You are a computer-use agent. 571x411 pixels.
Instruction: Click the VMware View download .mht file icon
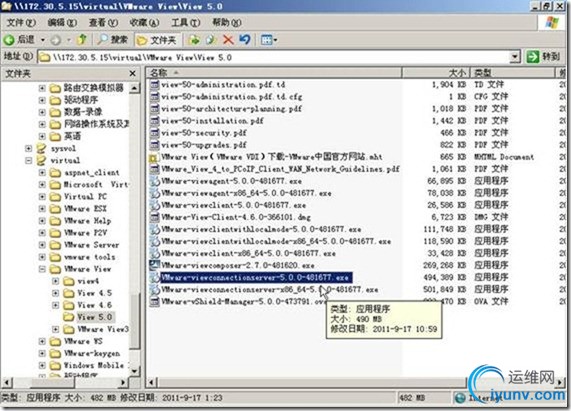tap(154, 157)
